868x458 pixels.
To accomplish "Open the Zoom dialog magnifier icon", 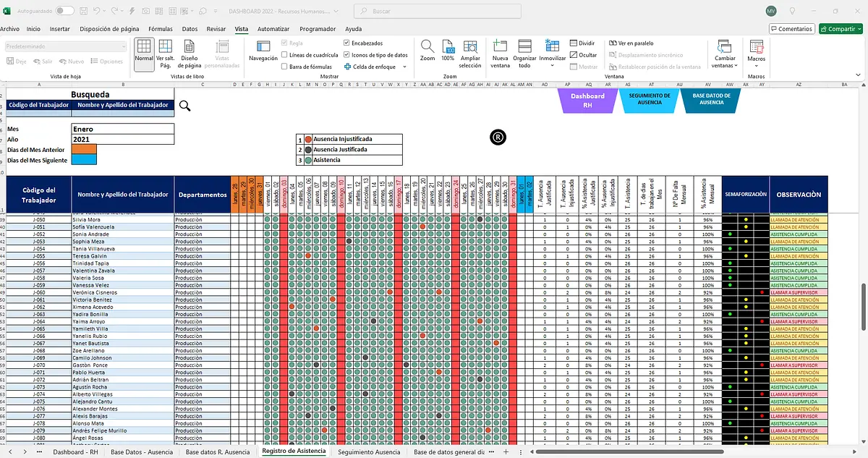I will [427, 48].
